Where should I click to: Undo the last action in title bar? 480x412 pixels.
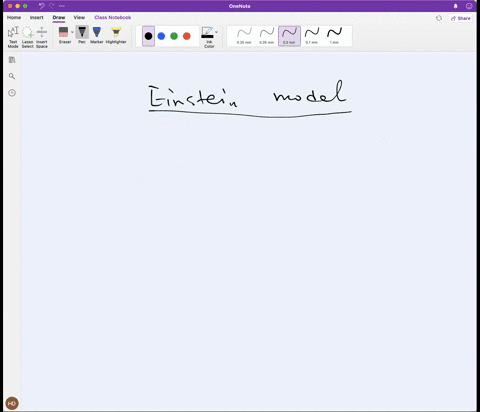42,6
